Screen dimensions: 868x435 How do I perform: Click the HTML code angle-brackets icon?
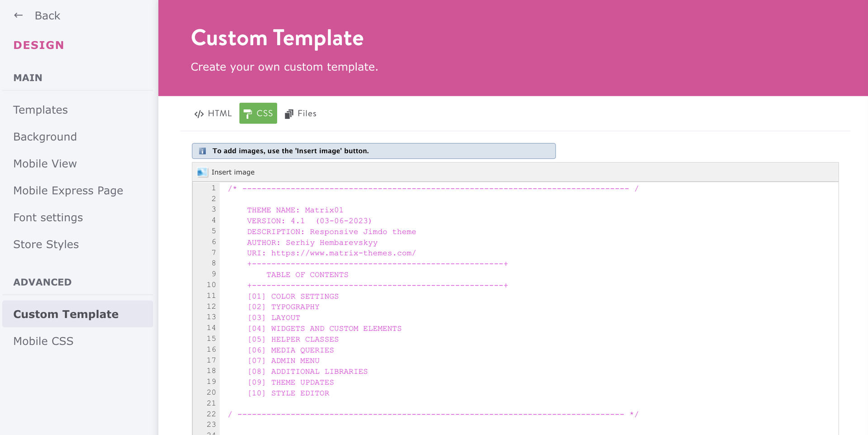click(198, 113)
